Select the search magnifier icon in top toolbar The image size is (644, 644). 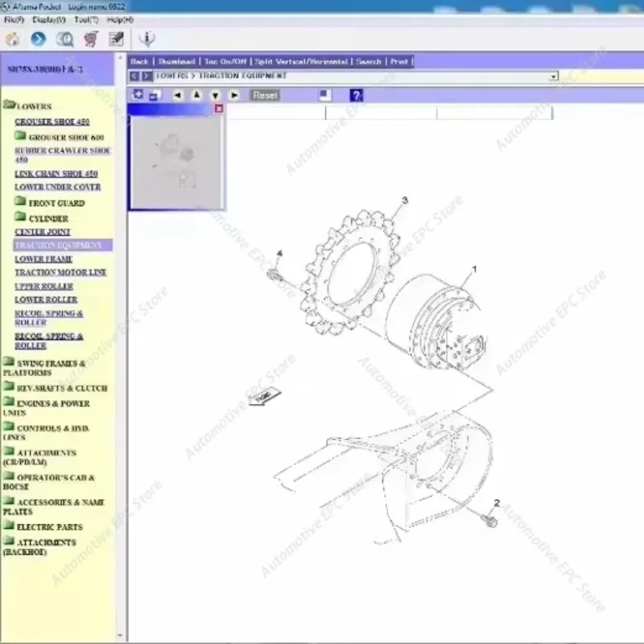[63, 37]
